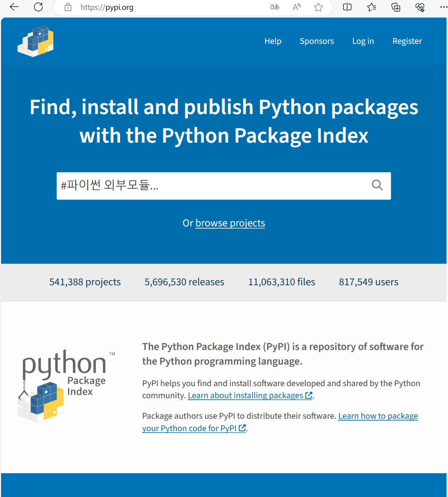The image size is (448, 497).
Task: Select the 541,388 projects statistic
Action: pyautogui.click(x=85, y=282)
